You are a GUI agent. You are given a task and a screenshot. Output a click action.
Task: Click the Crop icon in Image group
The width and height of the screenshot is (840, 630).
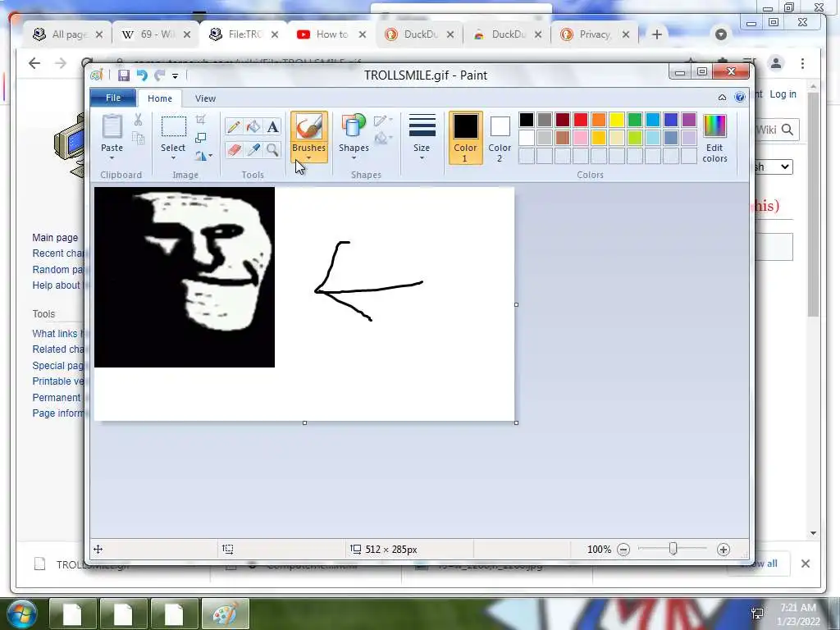tap(201, 120)
